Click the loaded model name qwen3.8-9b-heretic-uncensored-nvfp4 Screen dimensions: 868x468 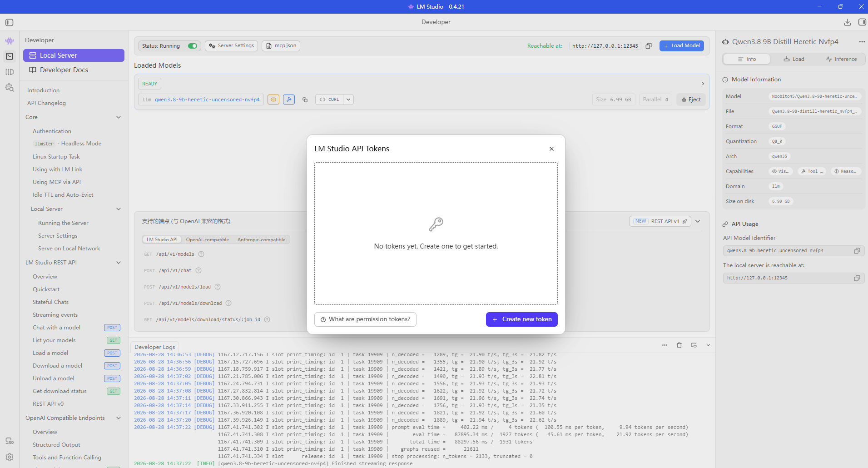coord(207,100)
